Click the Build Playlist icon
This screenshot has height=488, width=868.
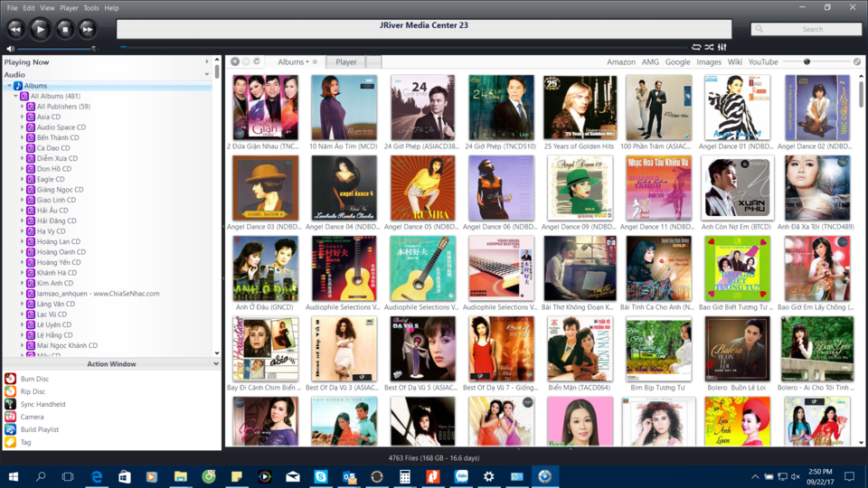click(11, 429)
